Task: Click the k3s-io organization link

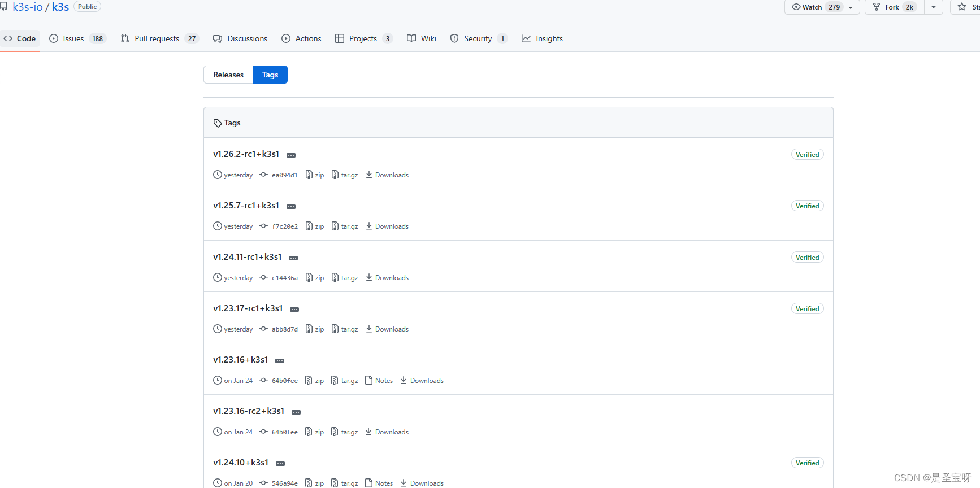Action: [x=28, y=7]
